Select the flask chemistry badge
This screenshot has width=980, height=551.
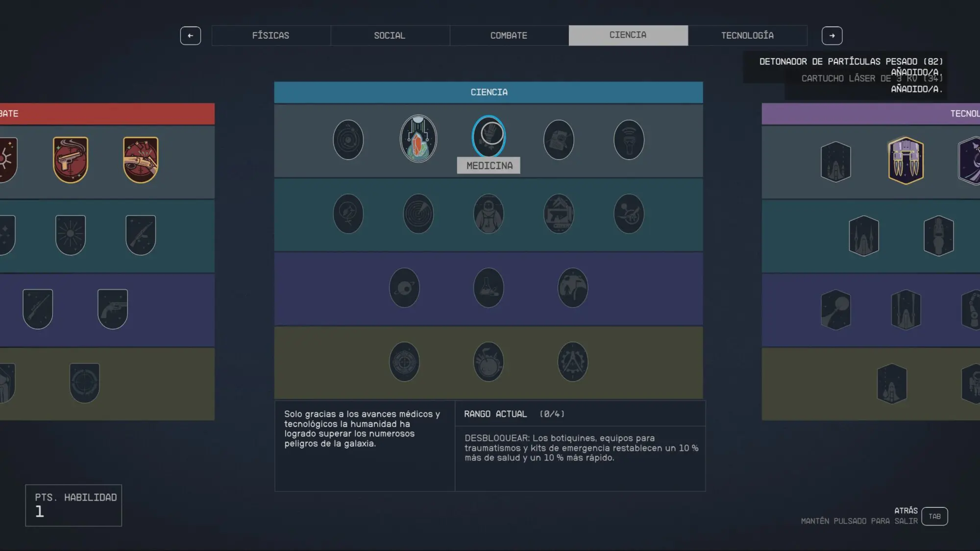(x=489, y=287)
